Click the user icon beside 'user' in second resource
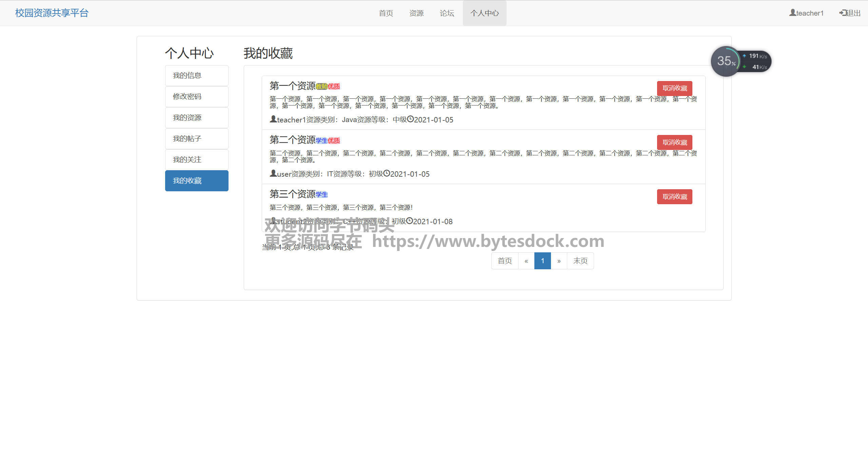The image size is (868, 466). coord(273,173)
